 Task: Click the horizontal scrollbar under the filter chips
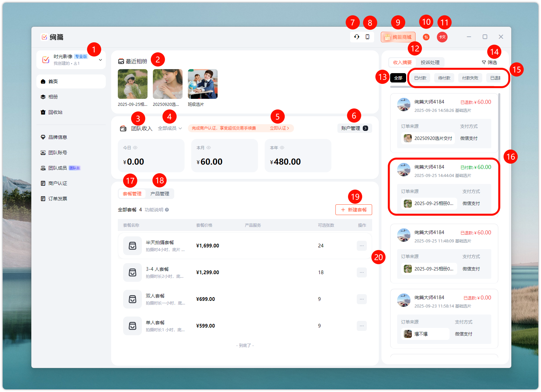point(400,87)
